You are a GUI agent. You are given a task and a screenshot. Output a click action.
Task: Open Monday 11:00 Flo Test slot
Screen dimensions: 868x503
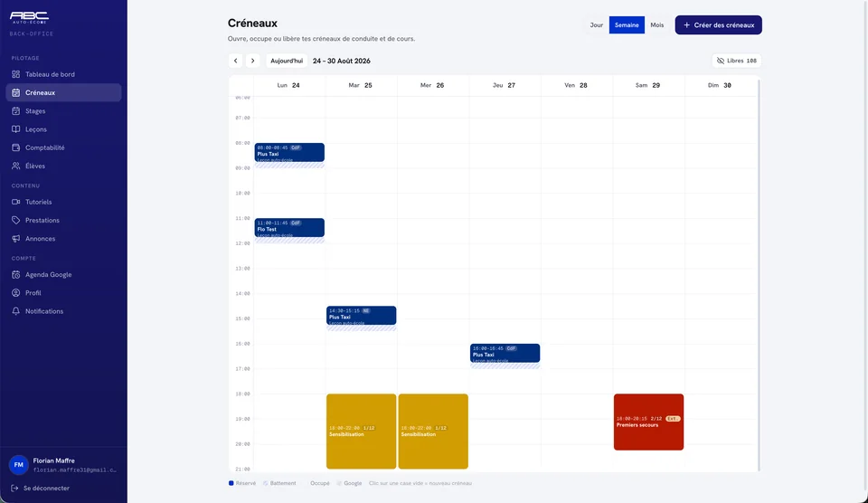point(289,228)
